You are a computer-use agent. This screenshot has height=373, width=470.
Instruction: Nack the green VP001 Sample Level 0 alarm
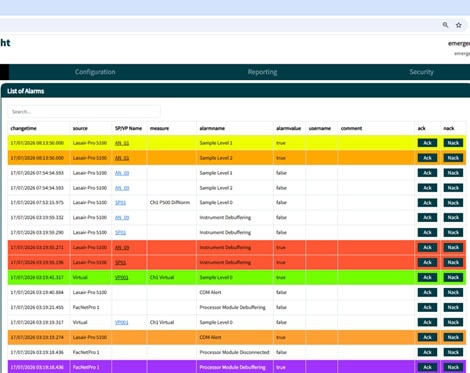coord(453,277)
